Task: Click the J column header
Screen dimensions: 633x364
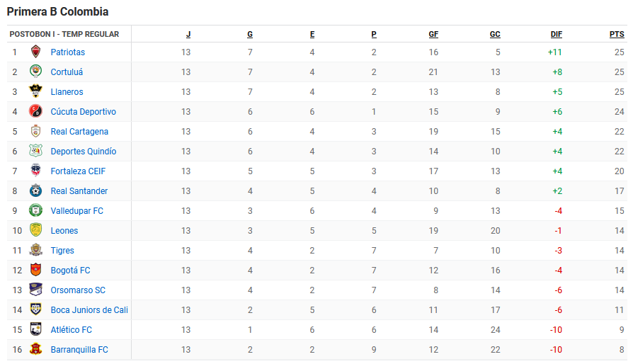Action: pos(188,34)
